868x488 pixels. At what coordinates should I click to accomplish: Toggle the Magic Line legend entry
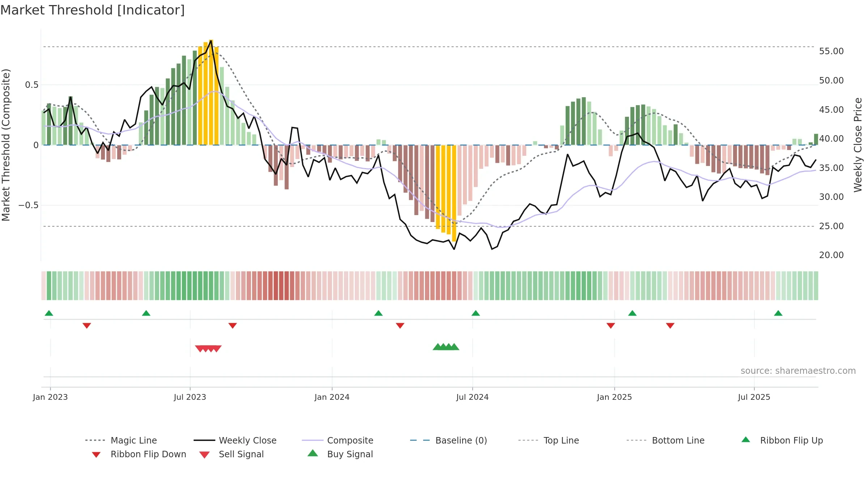click(x=121, y=440)
